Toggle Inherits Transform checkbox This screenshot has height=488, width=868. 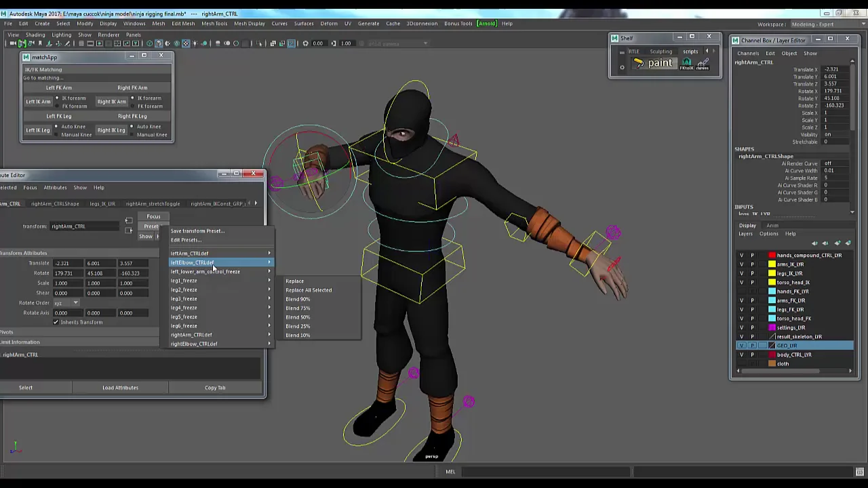coord(56,322)
